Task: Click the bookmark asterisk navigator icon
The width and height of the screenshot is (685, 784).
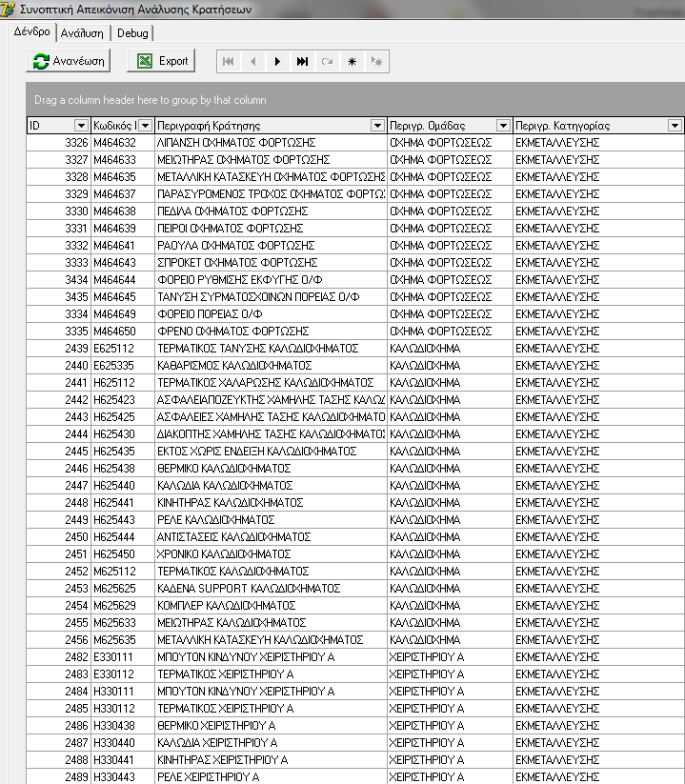Action: click(352, 62)
